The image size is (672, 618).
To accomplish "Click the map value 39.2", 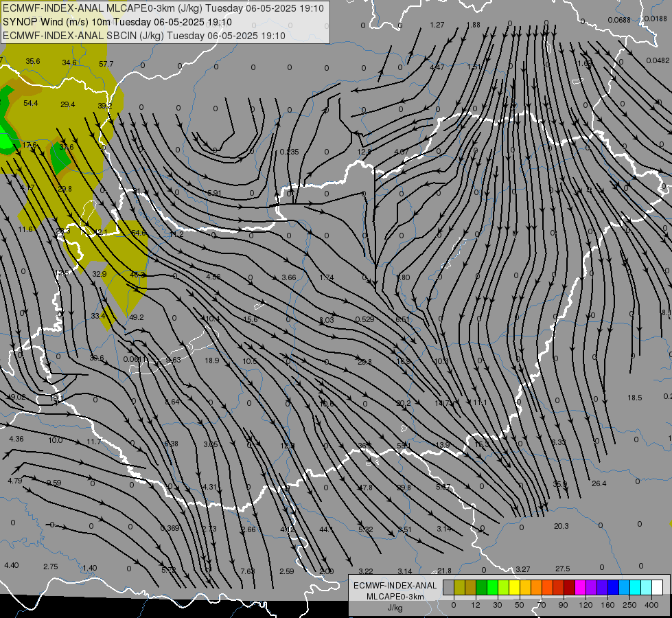I will [104, 106].
